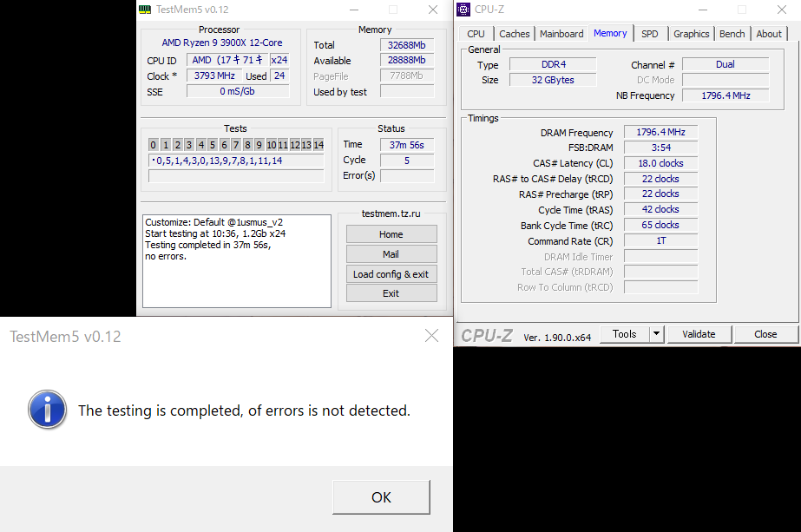This screenshot has width=801, height=532.
Task: Click the empty progress bar under tests
Action: pyautogui.click(x=236, y=176)
